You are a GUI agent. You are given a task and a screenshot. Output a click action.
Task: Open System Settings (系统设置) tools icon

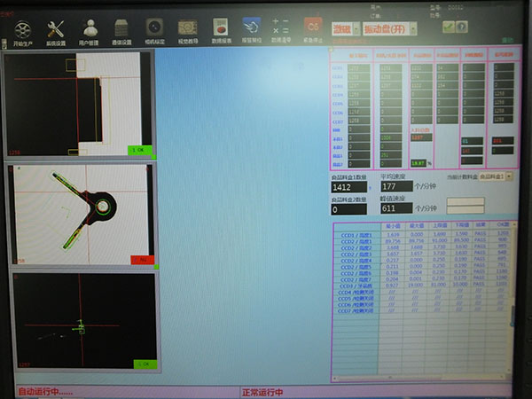click(x=55, y=30)
